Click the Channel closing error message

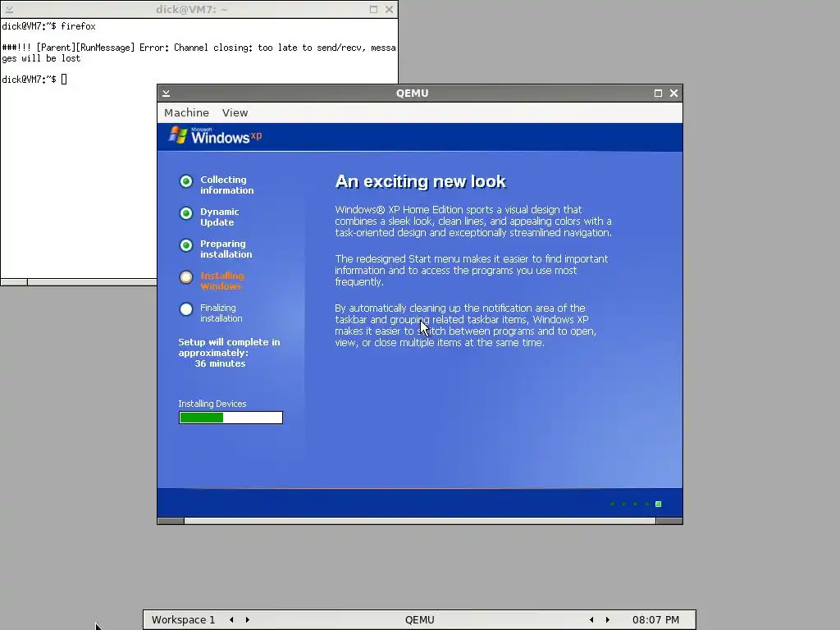[x=199, y=53]
